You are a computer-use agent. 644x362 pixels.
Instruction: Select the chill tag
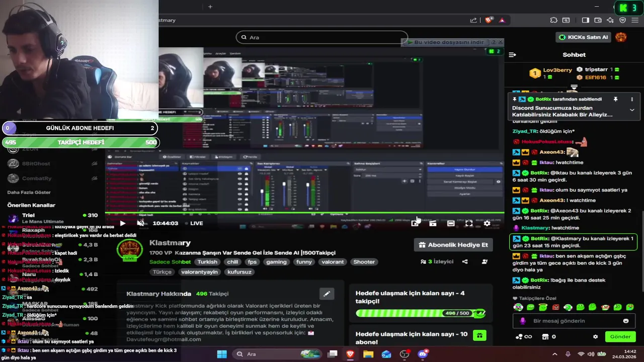[232, 262]
